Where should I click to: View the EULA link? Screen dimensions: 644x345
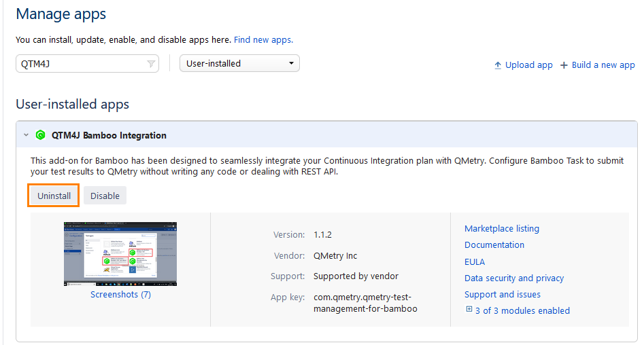click(x=475, y=261)
